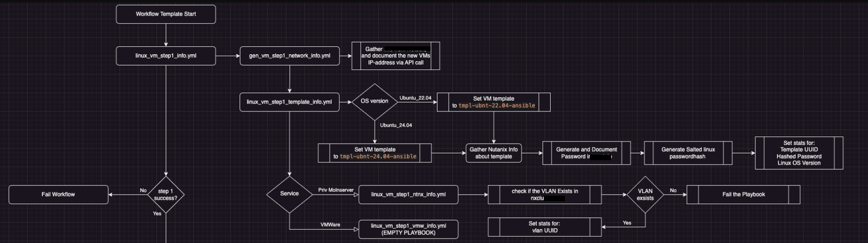Select the OS version decision diamond
Screen dimensions: 868x243
(x=374, y=102)
